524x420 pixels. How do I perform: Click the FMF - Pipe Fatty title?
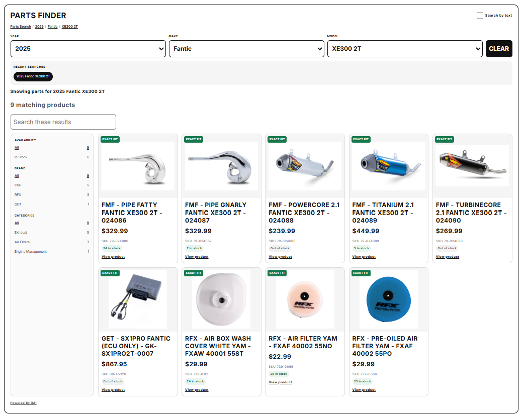click(x=132, y=213)
